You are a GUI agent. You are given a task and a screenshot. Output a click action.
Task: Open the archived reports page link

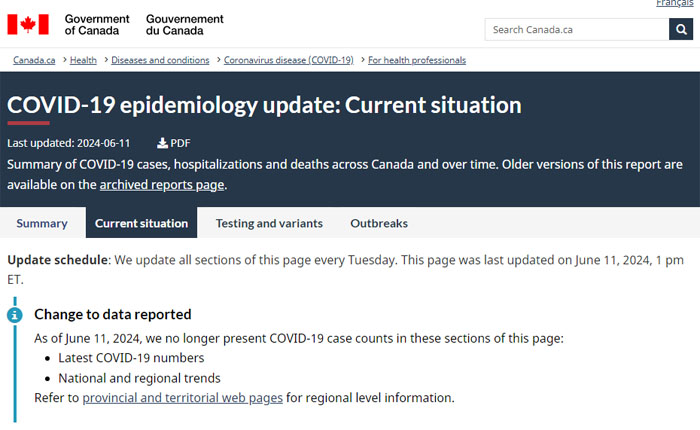click(162, 185)
